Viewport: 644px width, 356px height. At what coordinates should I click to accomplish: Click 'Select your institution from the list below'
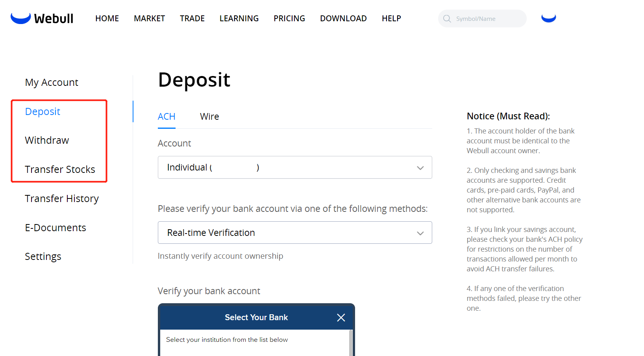pyautogui.click(x=227, y=339)
